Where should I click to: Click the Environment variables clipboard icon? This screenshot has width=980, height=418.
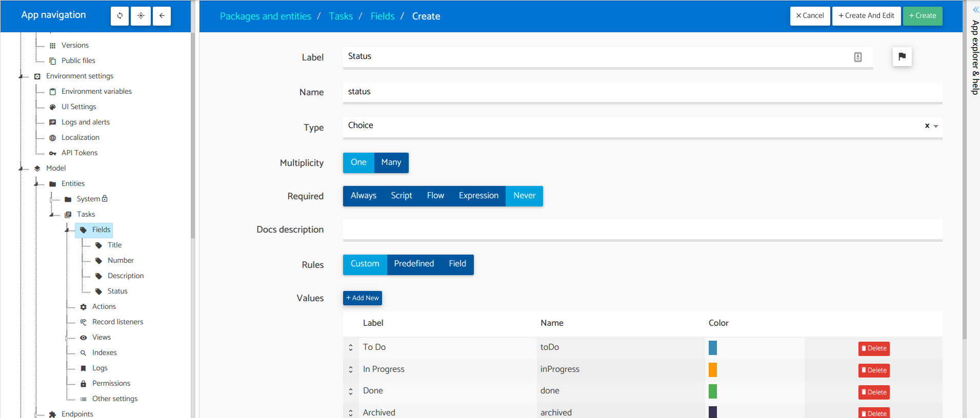pos(52,92)
